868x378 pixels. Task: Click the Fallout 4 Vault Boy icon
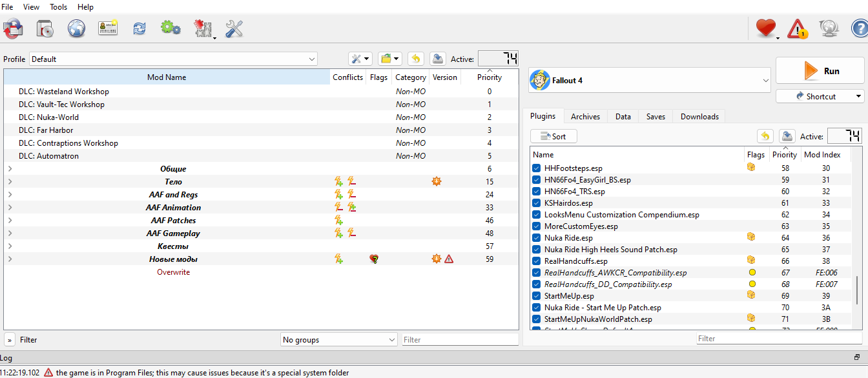coord(539,81)
